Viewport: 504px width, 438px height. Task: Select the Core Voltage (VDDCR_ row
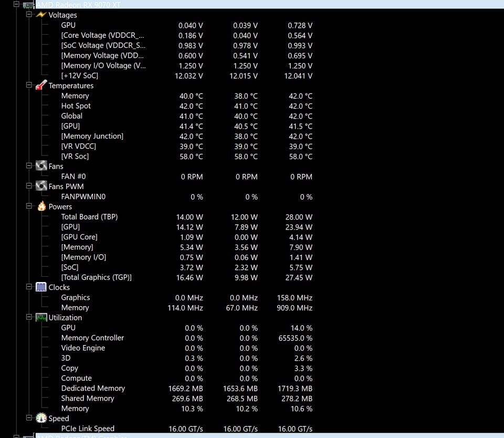click(x=186, y=35)
